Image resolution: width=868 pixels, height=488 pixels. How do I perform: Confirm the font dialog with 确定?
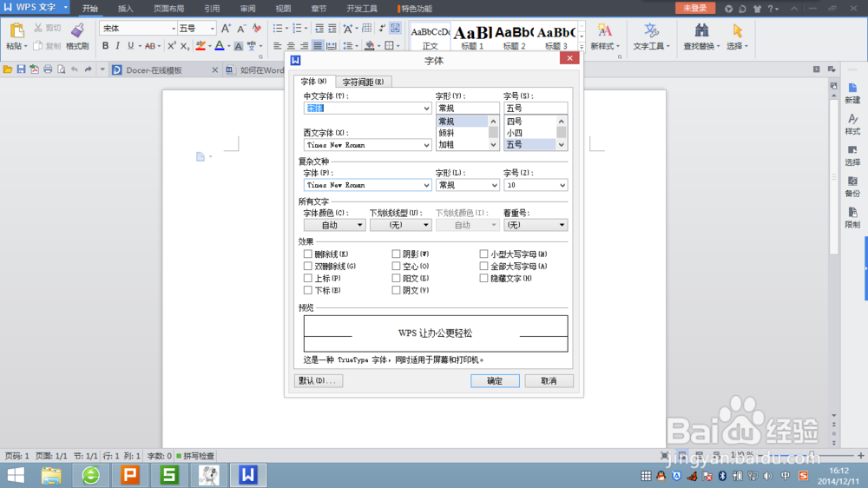pyautogui.click(x=495, y=380)
